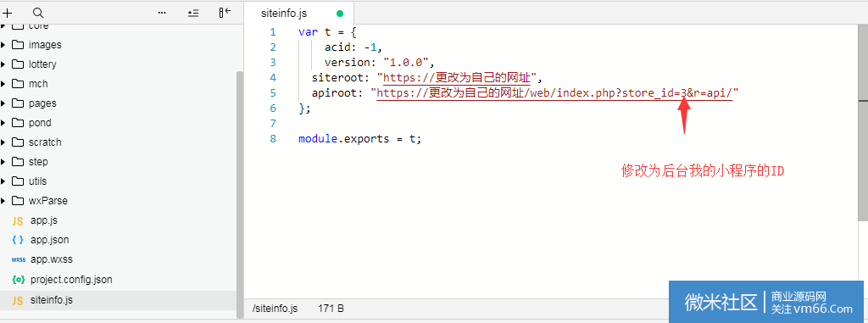Click the file tree vertical scrollbar

[x=240, y=194]
